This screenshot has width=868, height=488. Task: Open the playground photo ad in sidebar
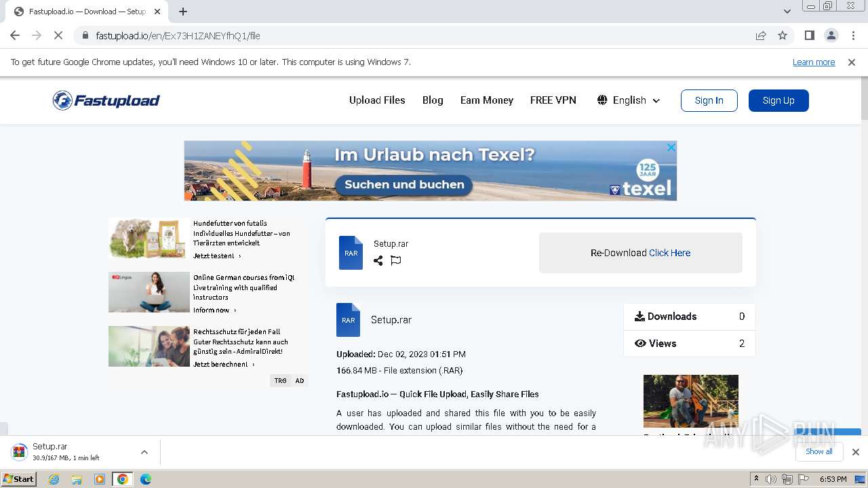691,401
